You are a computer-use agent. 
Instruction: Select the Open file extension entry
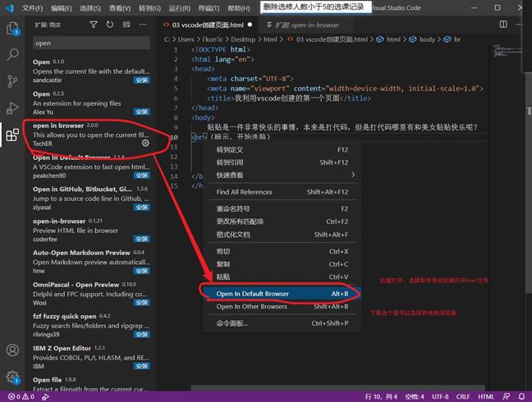pos(90,384)
